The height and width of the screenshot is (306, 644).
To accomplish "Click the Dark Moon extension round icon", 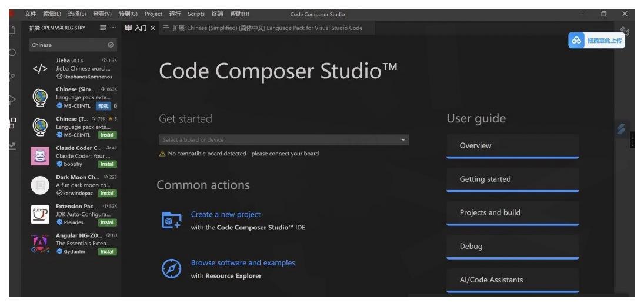I will tap(40, 185).
